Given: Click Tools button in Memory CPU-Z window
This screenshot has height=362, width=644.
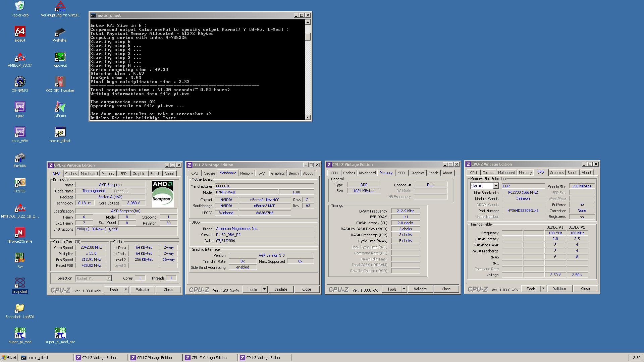Looking at the screenshot, I should [x=392, y=289].
